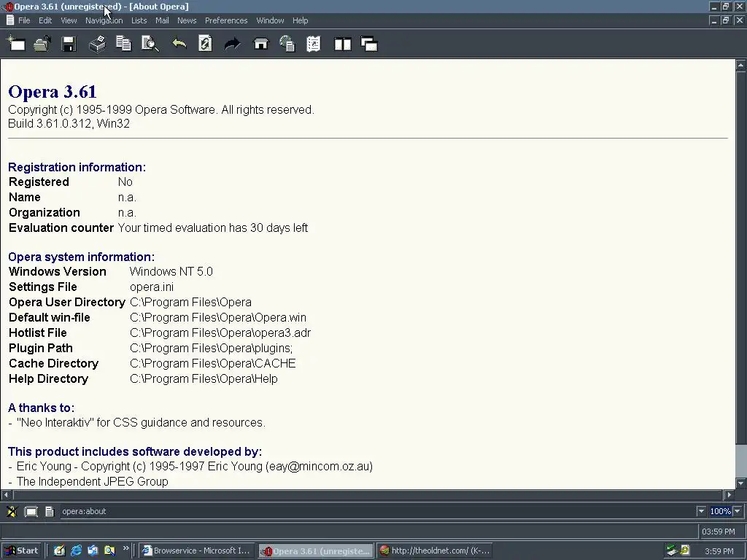Go forward with the right arrow icon
Screen dimensions: 747x560
pyautogui.click(x=233, y=44)
